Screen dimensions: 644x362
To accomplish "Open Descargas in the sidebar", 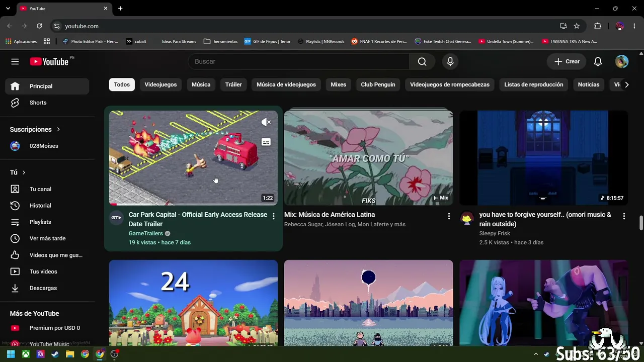I will point(47,288).
